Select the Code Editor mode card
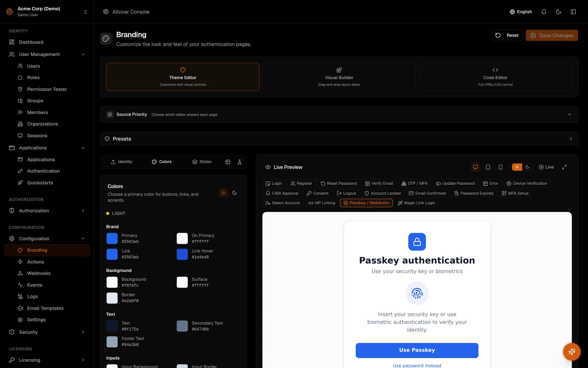 tap(495, 77)
